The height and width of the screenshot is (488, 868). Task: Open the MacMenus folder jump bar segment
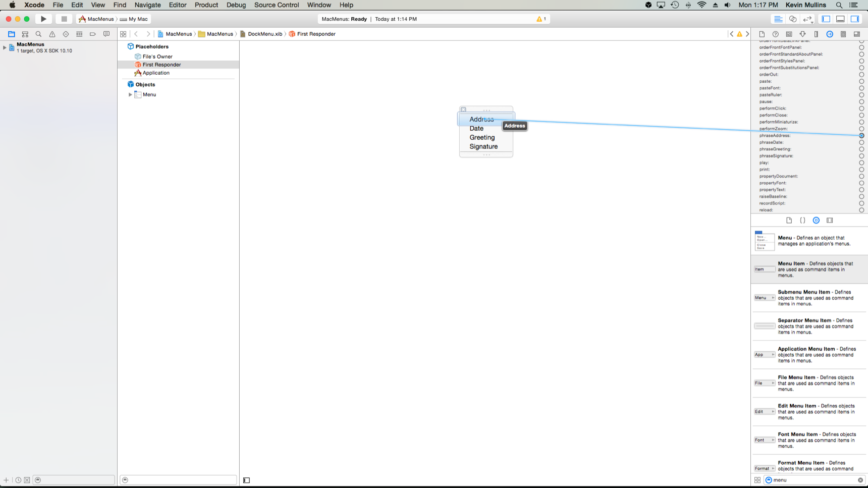pyautogui.click(x=215, y=34)
